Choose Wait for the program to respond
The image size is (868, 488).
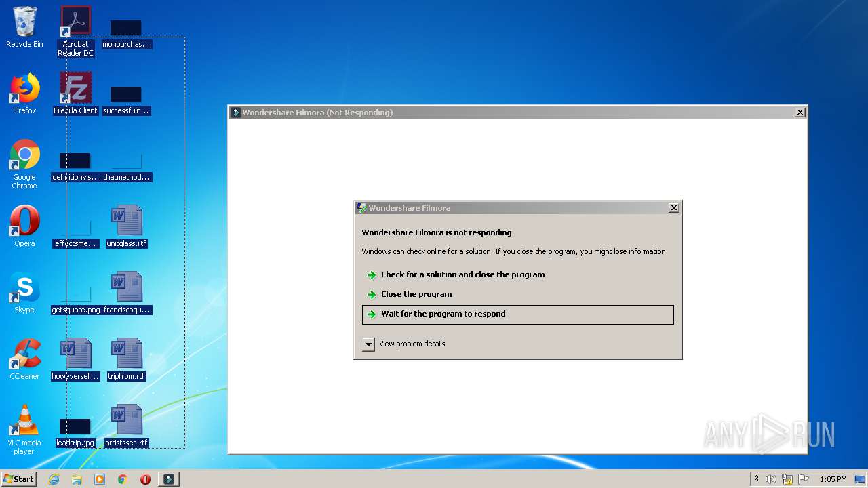click(x=518, y=314)
